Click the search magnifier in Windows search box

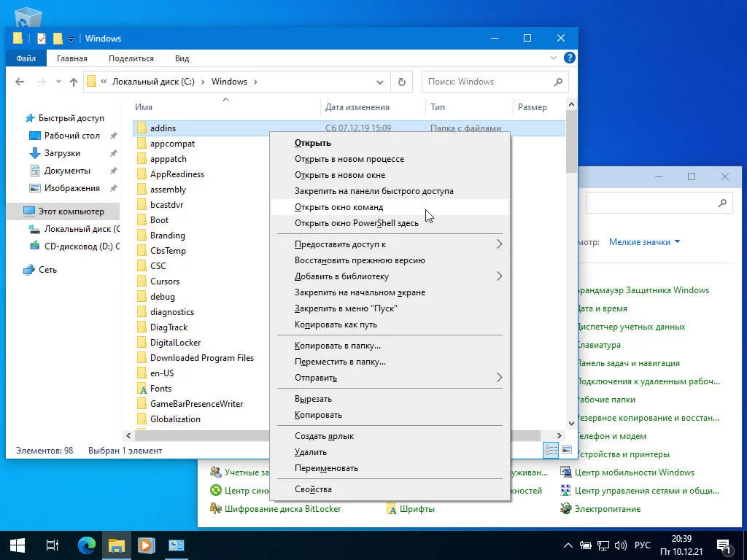point(558,82)
